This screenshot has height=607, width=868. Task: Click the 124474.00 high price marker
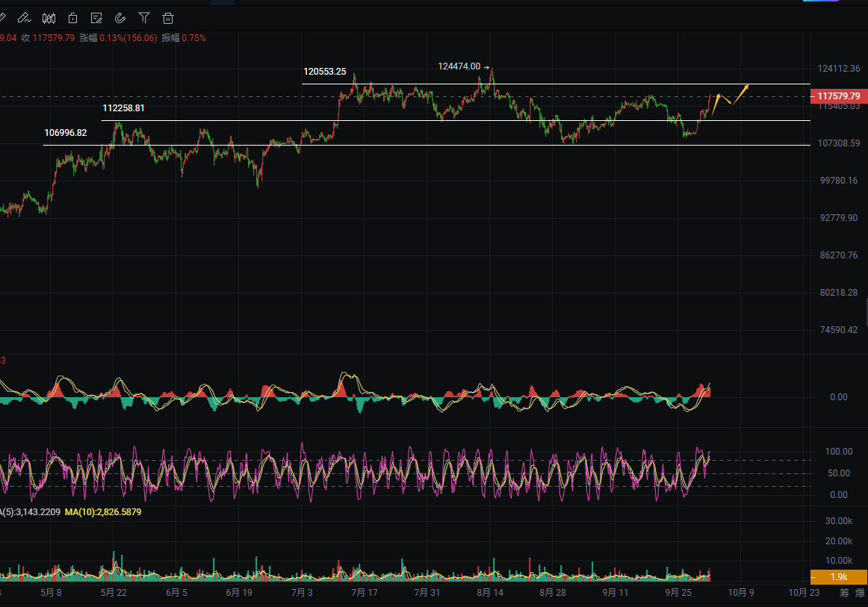tap(459, 66)
